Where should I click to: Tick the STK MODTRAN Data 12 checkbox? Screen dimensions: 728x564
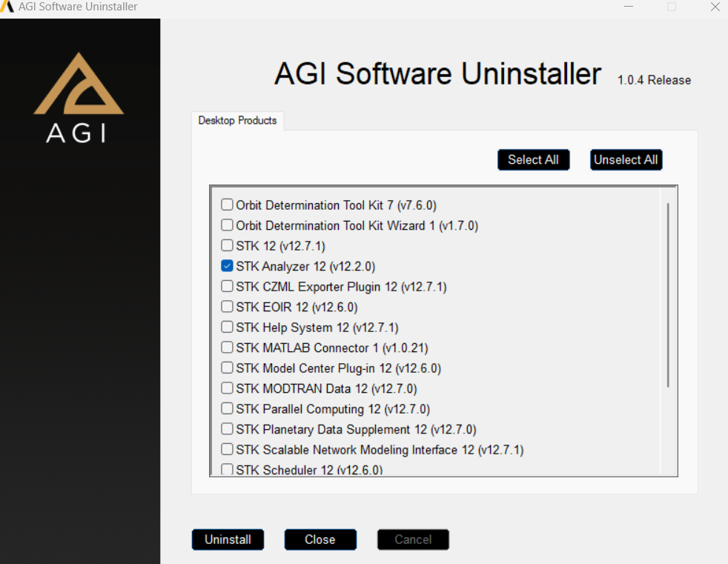(x=227, y=388)
